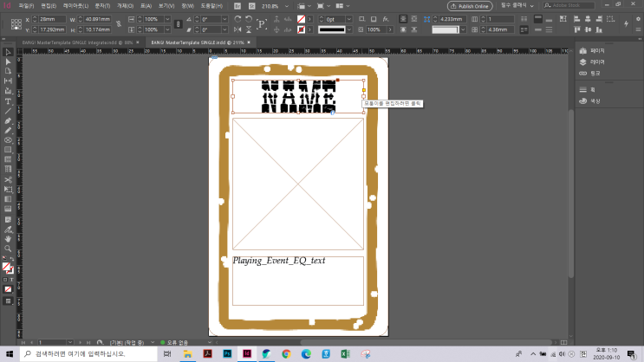Viewport: 644px width, 362px height.
Task: Select the Eyedropper tool
Action: tap(8, 229)
